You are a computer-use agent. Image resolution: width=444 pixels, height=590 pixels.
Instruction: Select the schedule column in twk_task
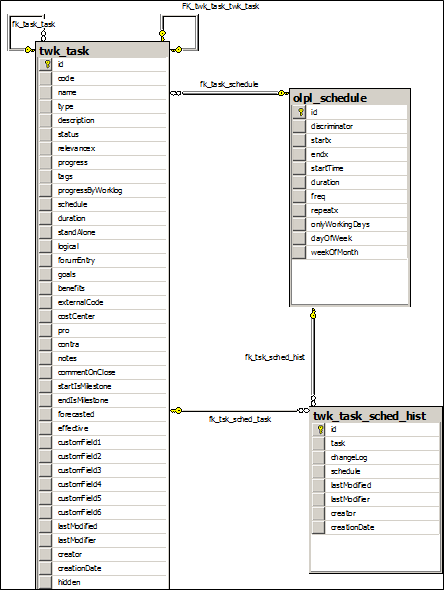tap(103, 204)
